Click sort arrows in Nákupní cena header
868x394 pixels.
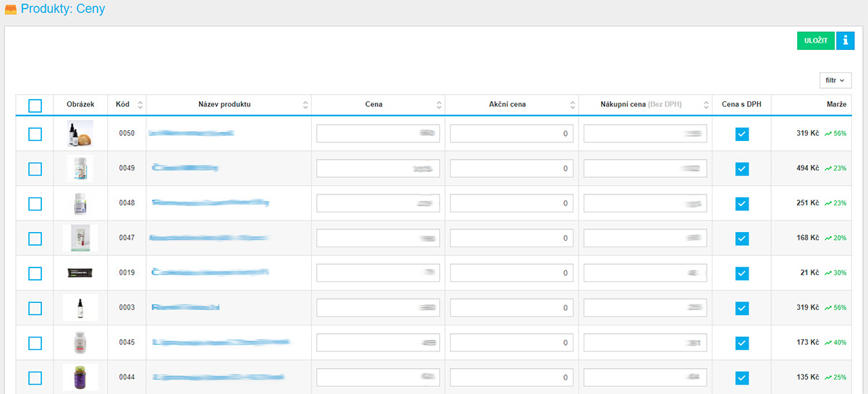706,105
